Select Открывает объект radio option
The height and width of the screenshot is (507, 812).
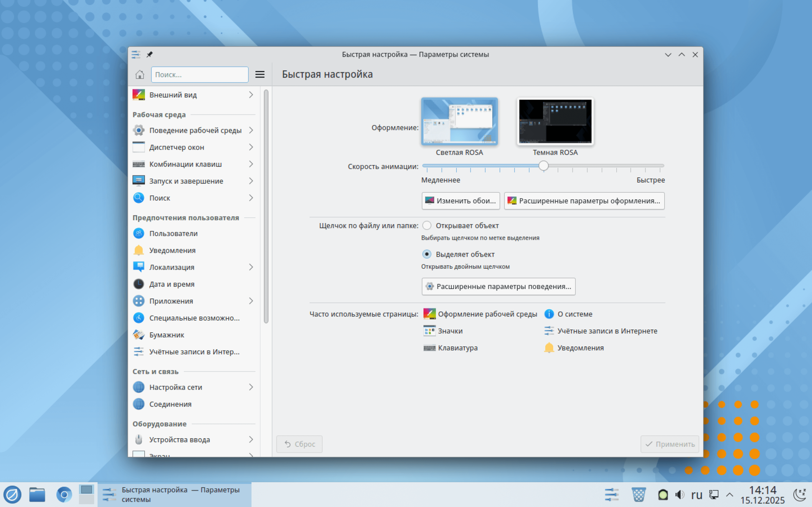pyautogui.click(x=427, y=225)
